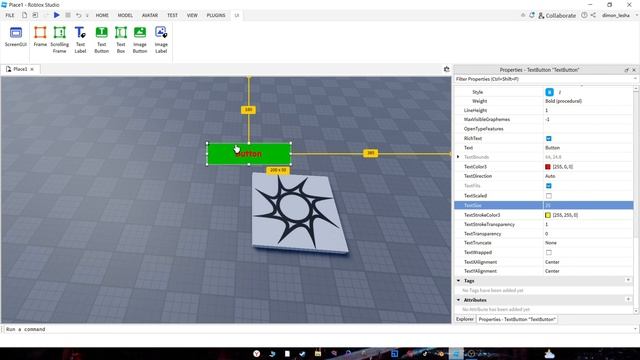Open the TextStrokeColor3 yellow color swatch
The height and width of the screenshot is (360, 640).
(548, 215)
